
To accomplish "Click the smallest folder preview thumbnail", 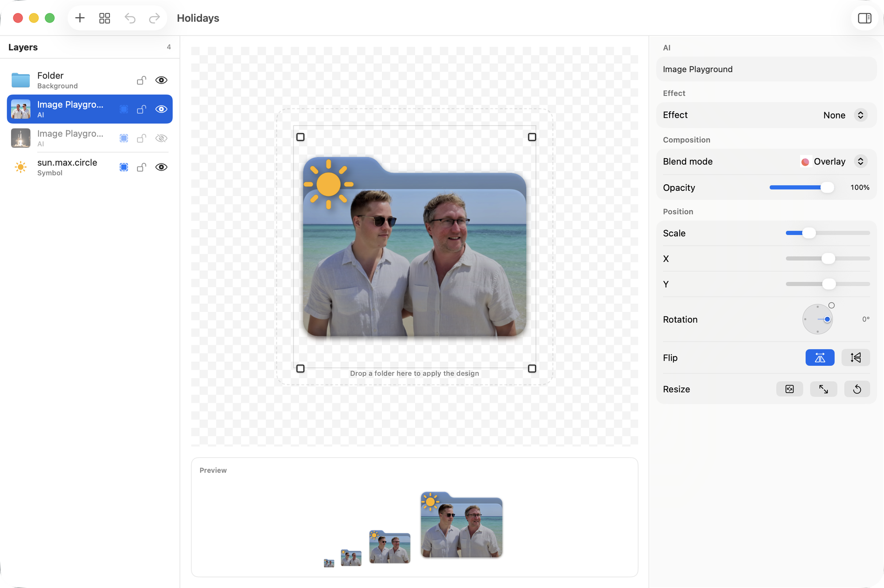I will pyautogui.click(x=329, y=563).
